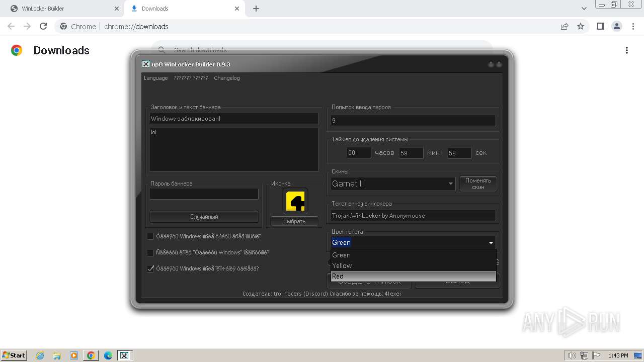Open the Action Center flag icon
The width and height of the screenshot is (644, 362).
pyautogui.click(x=595, y=355)
